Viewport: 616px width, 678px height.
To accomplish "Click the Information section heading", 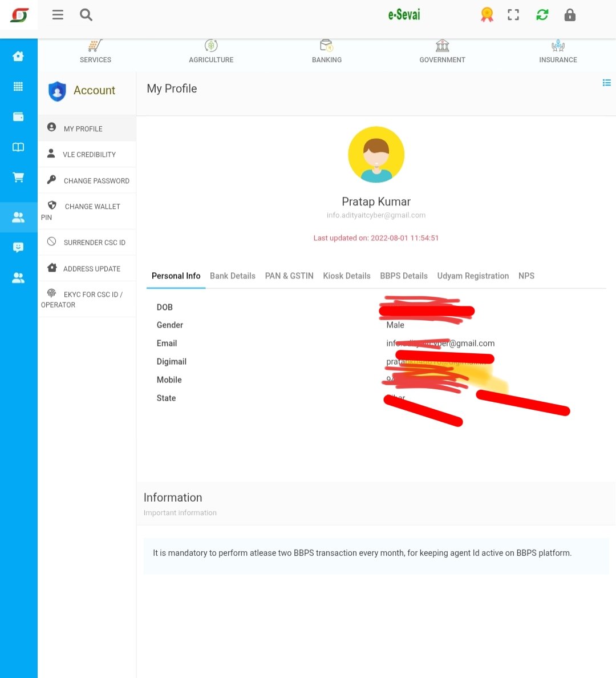I will coord(173,497).
